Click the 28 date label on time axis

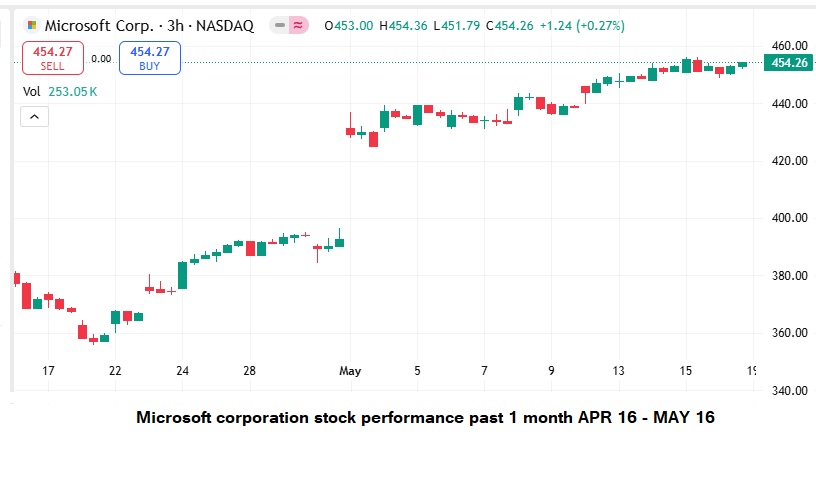click(x=250, y=371)
